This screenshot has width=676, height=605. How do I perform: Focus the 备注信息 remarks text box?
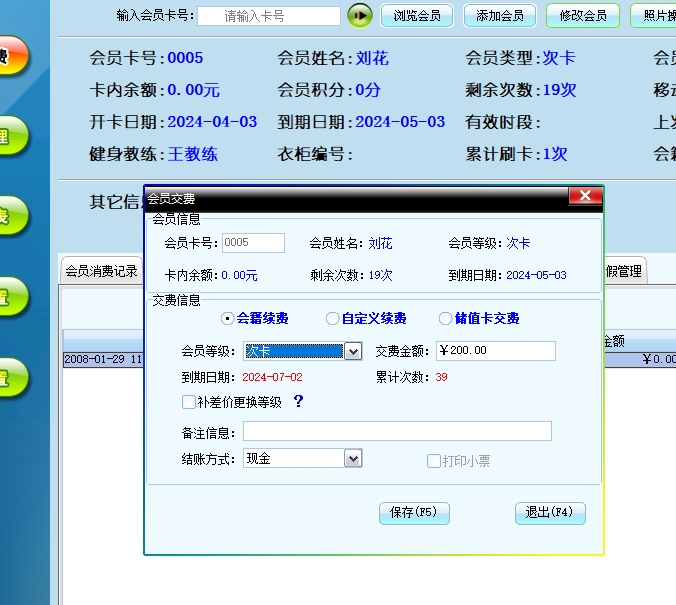tap(397, 431)
